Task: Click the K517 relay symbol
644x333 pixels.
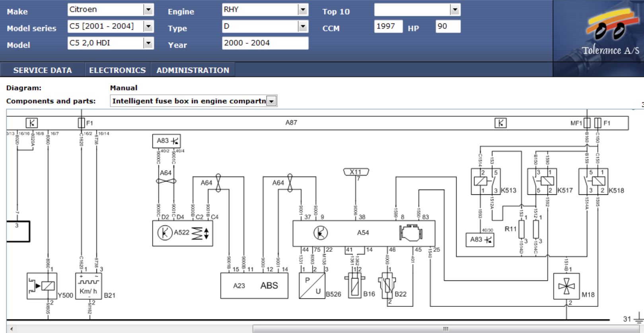Action: [x=542, y=181]
